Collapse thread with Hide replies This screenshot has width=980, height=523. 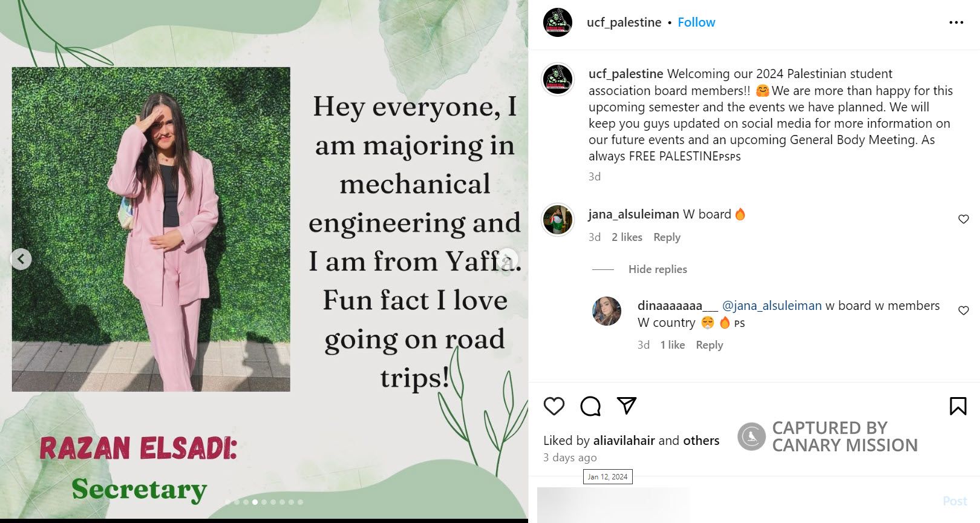(x=657, y=269)
